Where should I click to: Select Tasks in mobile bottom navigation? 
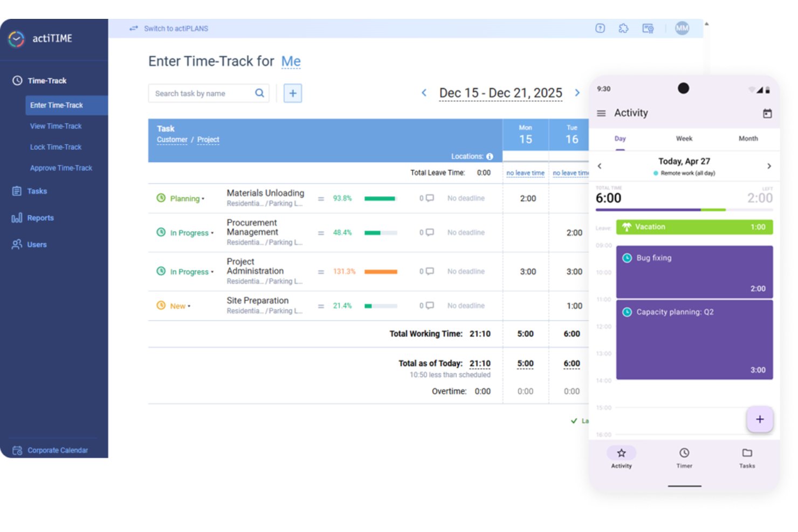747,458
